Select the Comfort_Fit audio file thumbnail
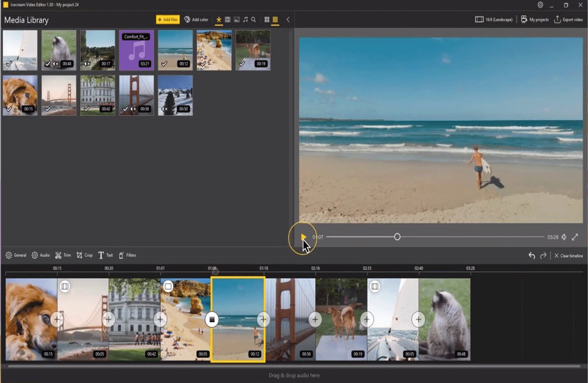Viewport: 588px width, 383px height. 136,50
